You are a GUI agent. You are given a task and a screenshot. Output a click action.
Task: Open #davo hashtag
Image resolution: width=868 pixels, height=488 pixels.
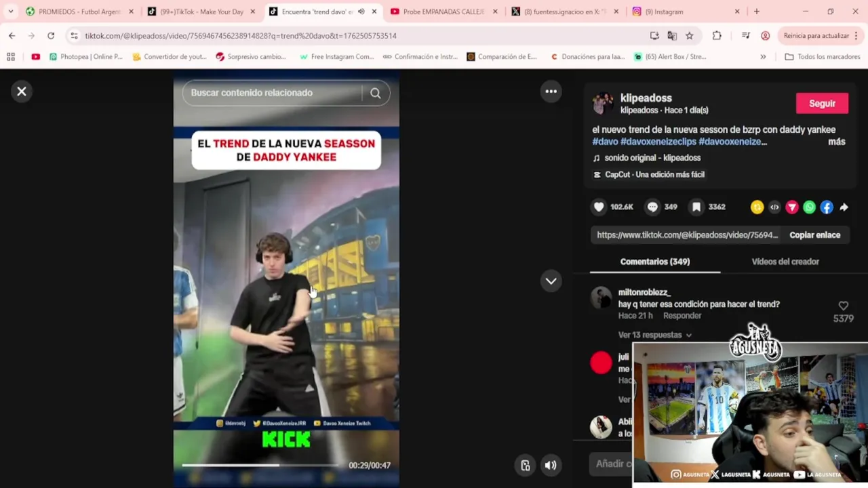(605, 142)
